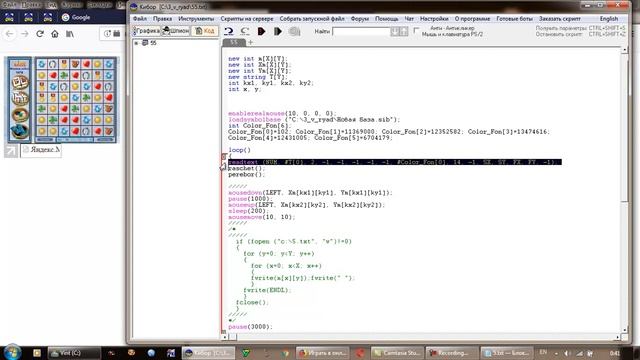640x360 pixels.
Task: Open browser home page icon
Action: click(55, 34)
